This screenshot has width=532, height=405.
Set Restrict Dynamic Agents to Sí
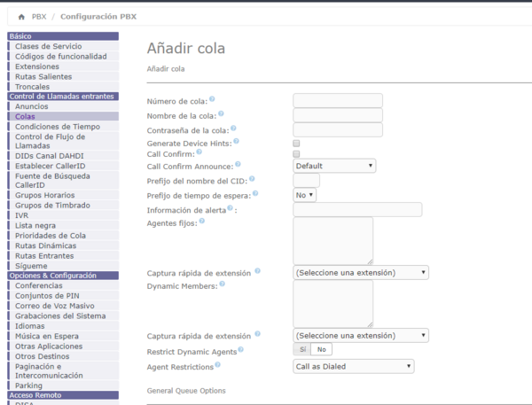(301, 351)
